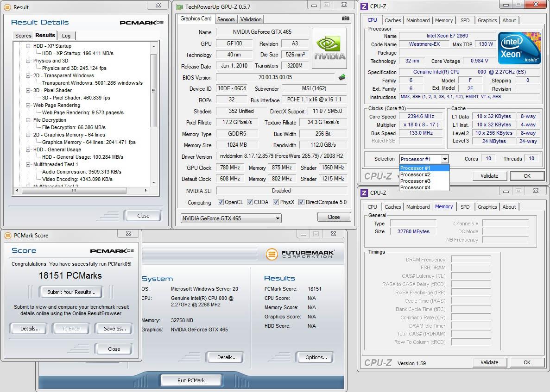Viewport: 550px width, 392px height.
Task: Open the Scores tab in Result Details
Action: tap(23, 35)
